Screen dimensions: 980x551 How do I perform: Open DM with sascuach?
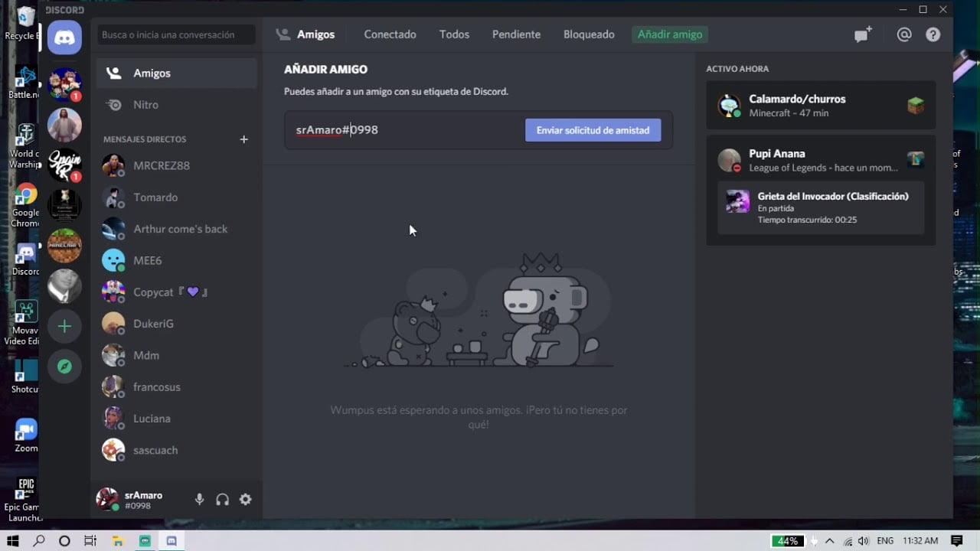[176, 450]
